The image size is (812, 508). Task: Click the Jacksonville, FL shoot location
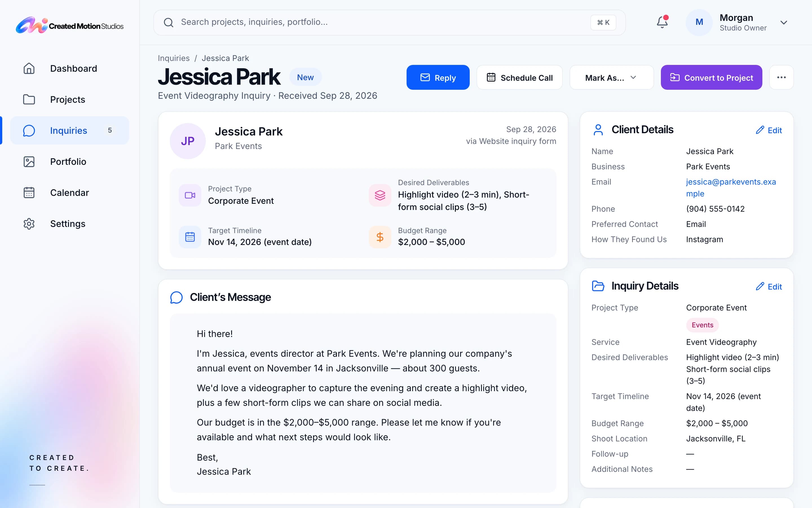[x=716, y=439]
